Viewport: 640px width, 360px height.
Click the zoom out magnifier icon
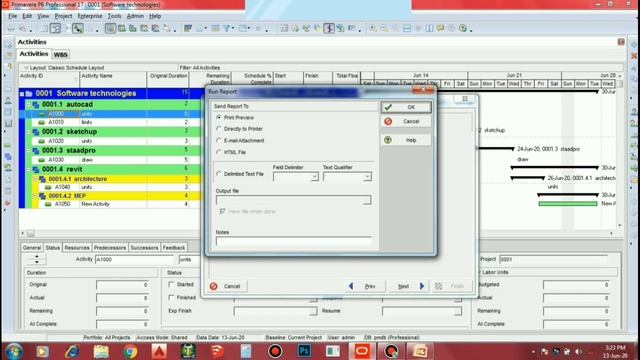[384, 28]
